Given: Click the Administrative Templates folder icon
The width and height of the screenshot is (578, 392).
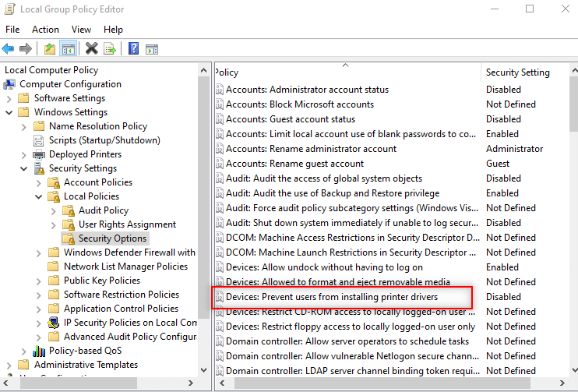Looking at the screenshot, I should [x=23, y=365].
